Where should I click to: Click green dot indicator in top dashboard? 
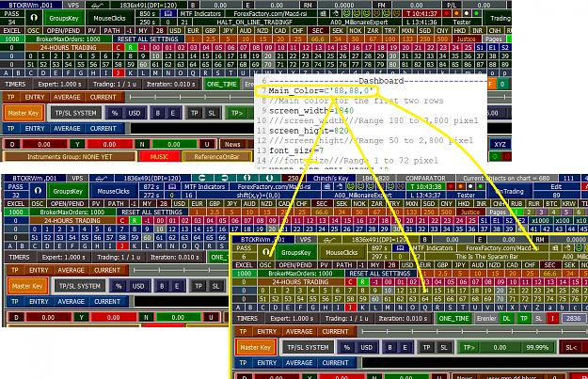[x=476, y=13]
